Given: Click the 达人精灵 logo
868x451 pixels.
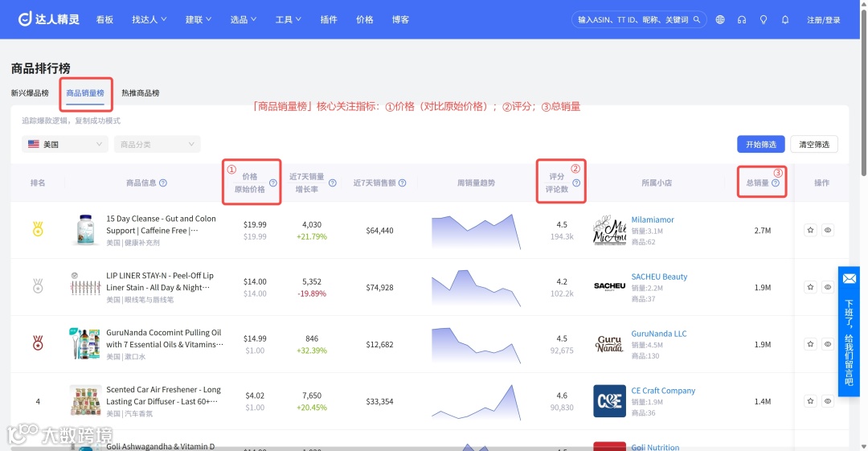Looking at the screenshot, I should coord(49,19).
